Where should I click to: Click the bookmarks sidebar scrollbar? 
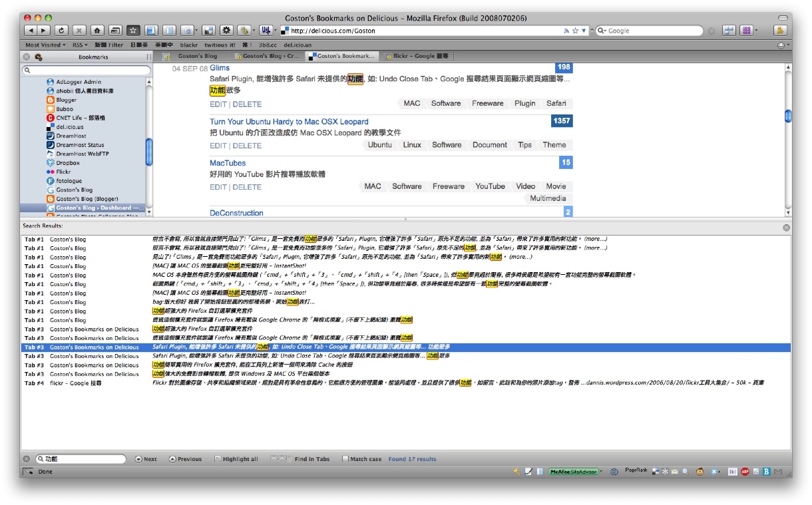coord(149,146)
